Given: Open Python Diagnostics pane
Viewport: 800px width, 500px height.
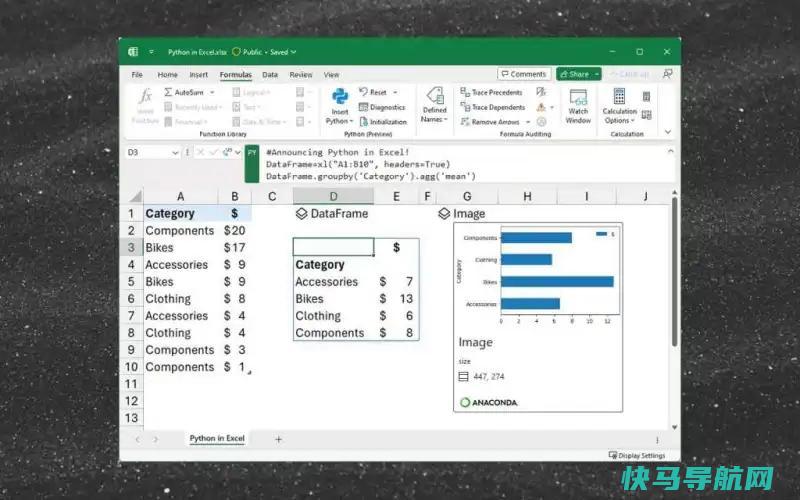Looking at the screenshot, I should [382, 107].
